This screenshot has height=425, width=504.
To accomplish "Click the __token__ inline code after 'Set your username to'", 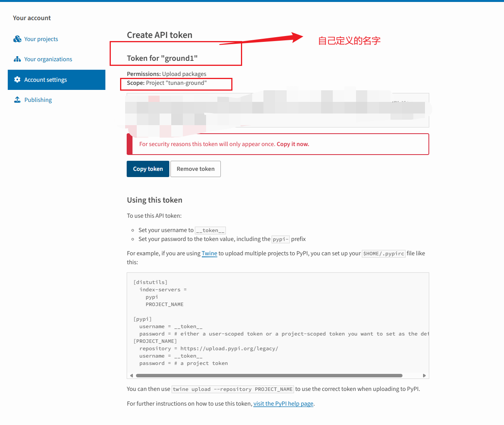I will pyautogui.click(x=210, y=231).
